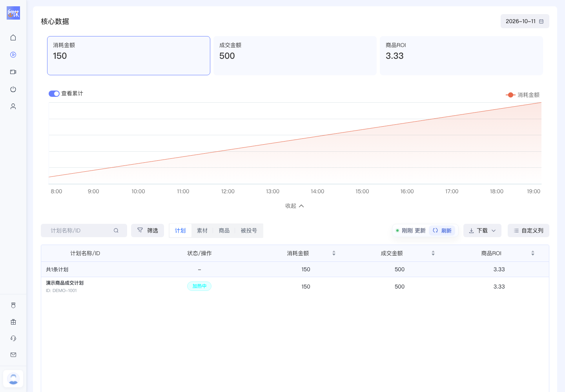The image size is (565, 392).
Task: Click the medal icon in the sidebar
Action: [x=13, y=305]
